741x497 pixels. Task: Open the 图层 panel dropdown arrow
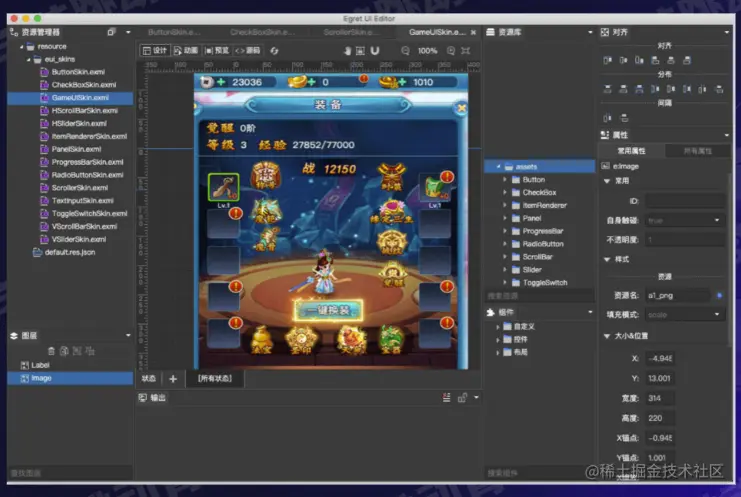click(x=128, y=335)
